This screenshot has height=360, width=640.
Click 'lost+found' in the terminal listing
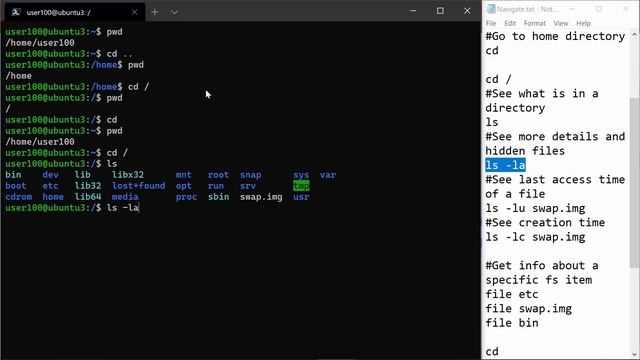(139, 186)
